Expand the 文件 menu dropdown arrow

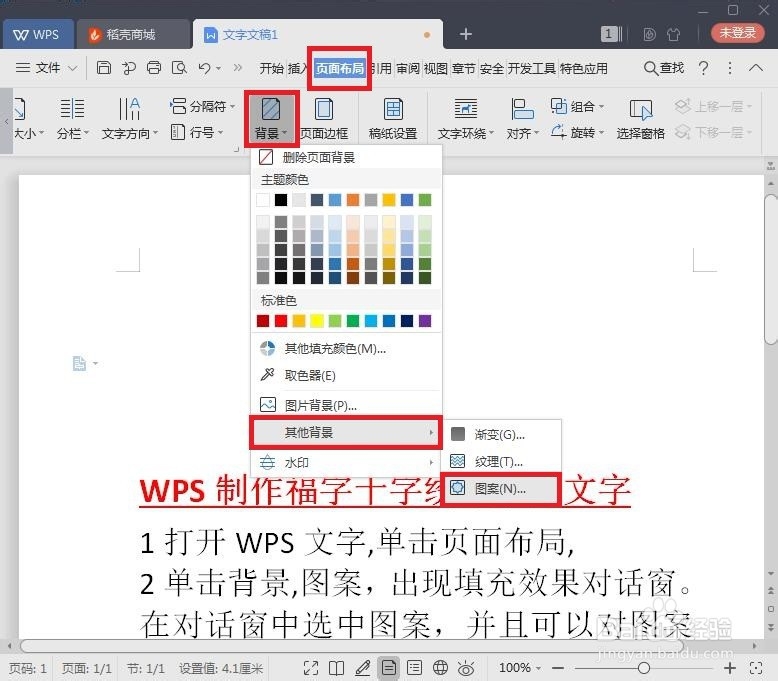[72, 68]
